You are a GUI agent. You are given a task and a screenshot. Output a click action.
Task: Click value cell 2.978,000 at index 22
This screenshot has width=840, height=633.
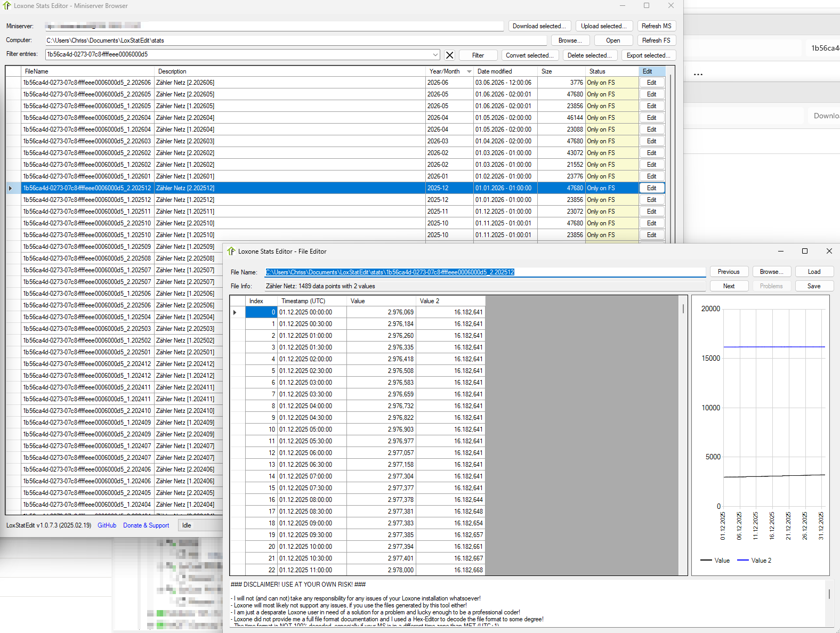[x=381, y=570]
